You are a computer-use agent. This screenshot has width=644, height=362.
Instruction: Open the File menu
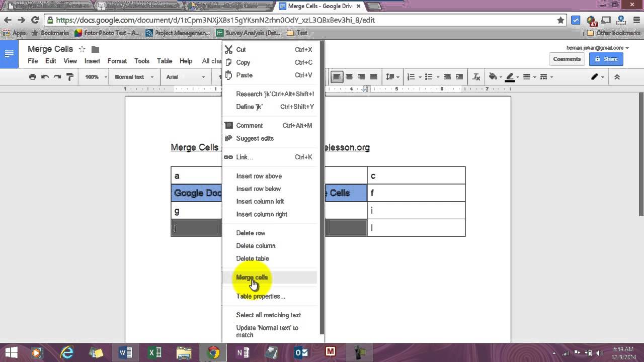pos(33,61)
